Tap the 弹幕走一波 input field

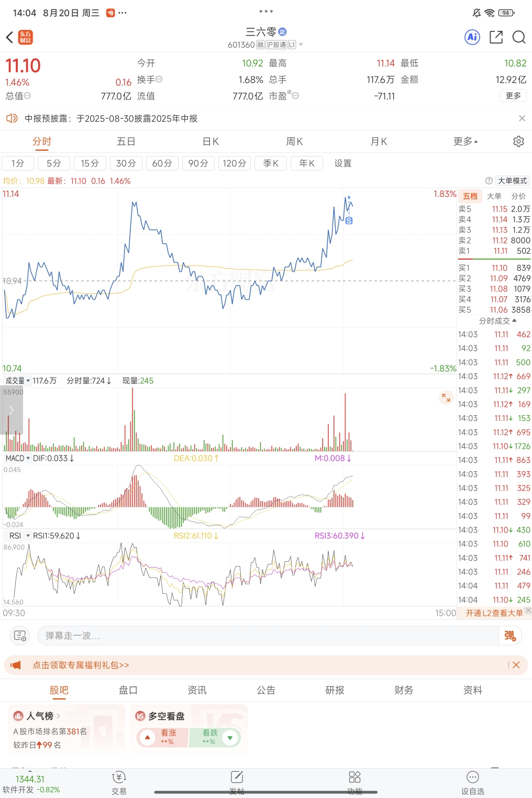[268, 636]
